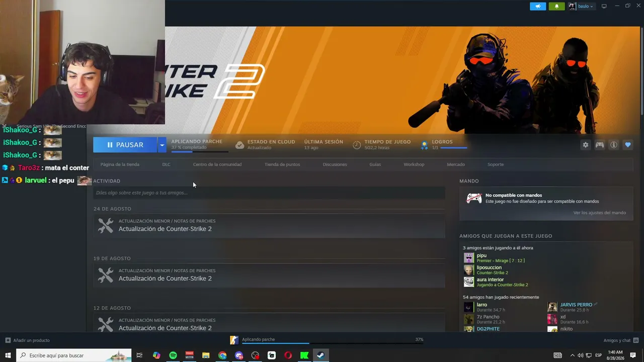Open the Copilot taskbar icon
644x362 pixels.
pyautogui.click(x=156, y=355)
